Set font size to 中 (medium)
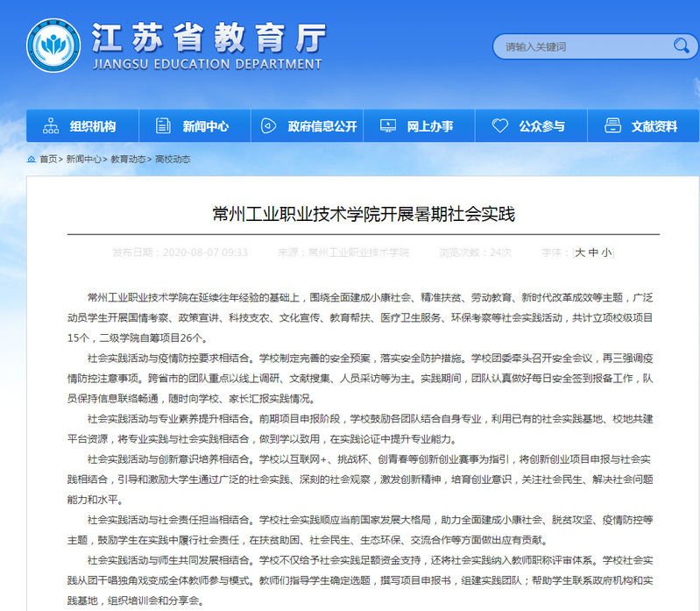The image size is (700, 611). tap(593, 252)
